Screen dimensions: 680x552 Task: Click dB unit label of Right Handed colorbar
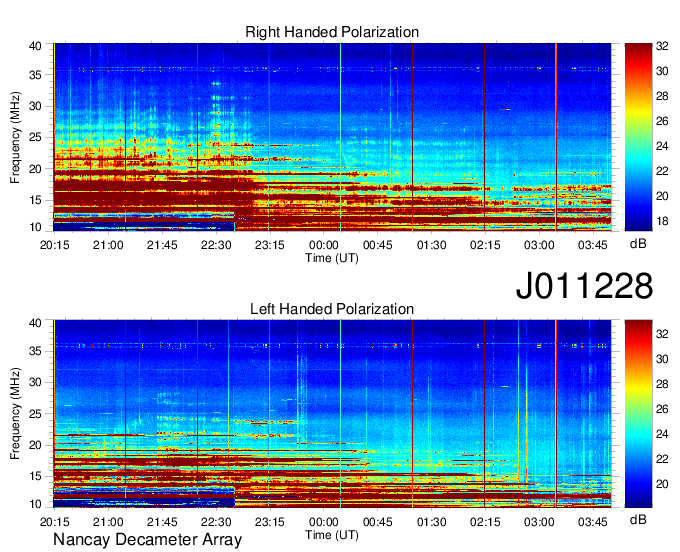pos(638,244)
